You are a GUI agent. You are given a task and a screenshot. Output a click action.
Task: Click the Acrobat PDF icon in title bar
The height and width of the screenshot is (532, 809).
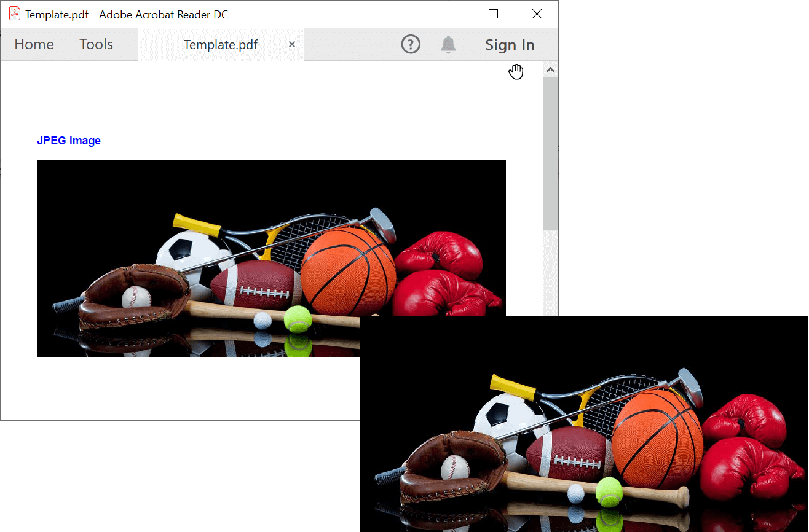click(14, 14)
